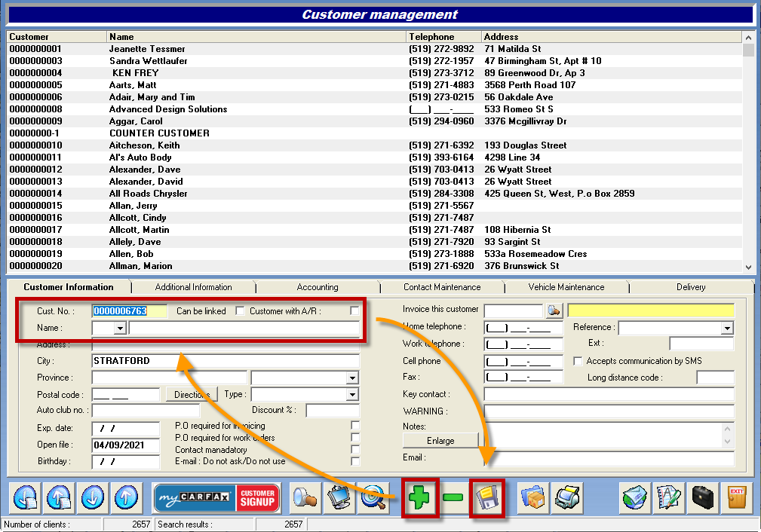
Task: Click the Postal code field
Action: click(x=126, y=395)
